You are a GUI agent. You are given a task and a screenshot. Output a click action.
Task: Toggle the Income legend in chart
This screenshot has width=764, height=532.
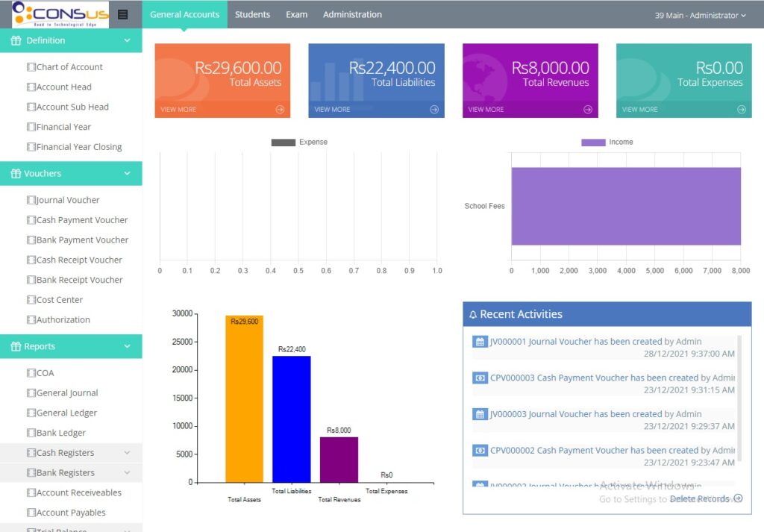pos(593,142)
